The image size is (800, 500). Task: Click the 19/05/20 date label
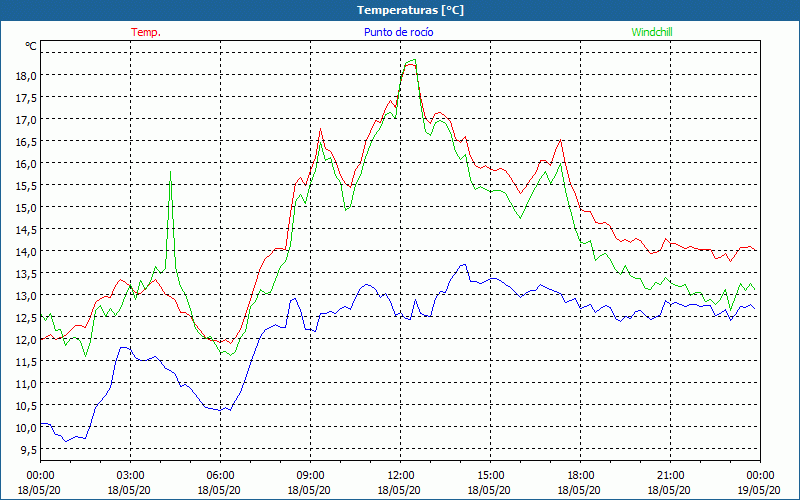click(x=760, y=490)
